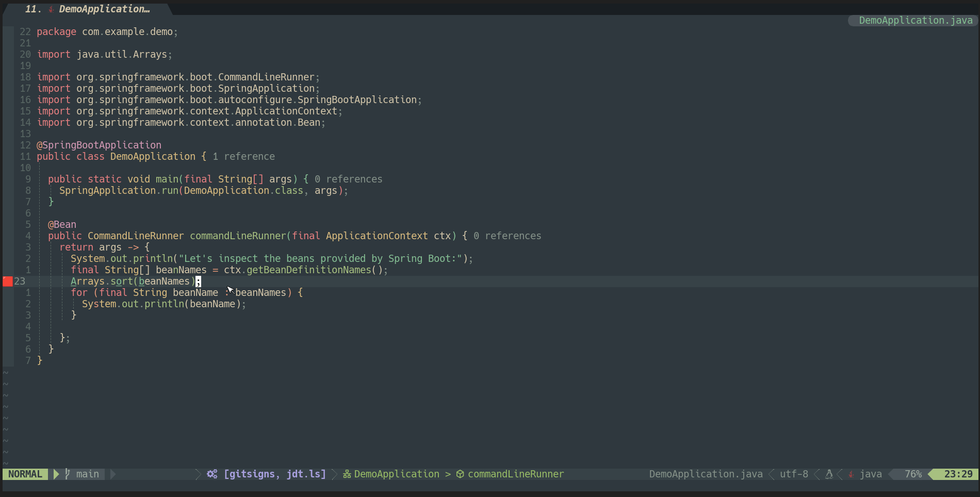Click the 1 reference code lens
980x497 pixels.
(243, 156)
